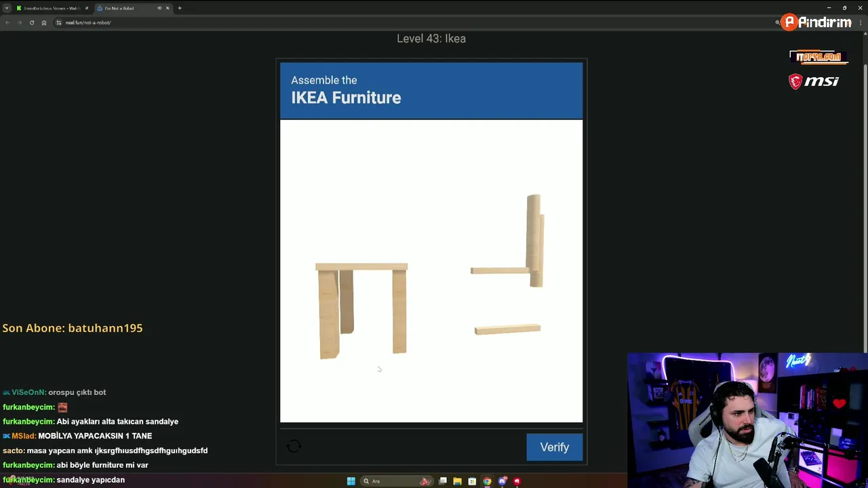Click the chat message 'abi böyle furniture mi var'

[x=75, y=465]
